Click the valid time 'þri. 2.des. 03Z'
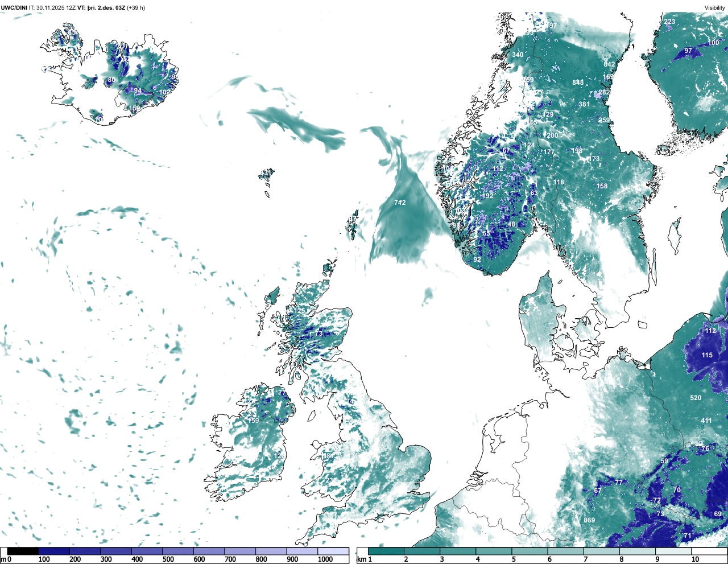 (x=106, y=8)
